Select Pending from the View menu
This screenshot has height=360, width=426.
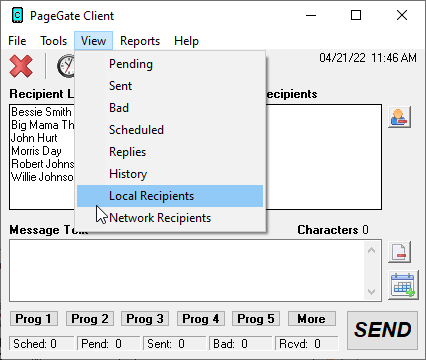170,64
